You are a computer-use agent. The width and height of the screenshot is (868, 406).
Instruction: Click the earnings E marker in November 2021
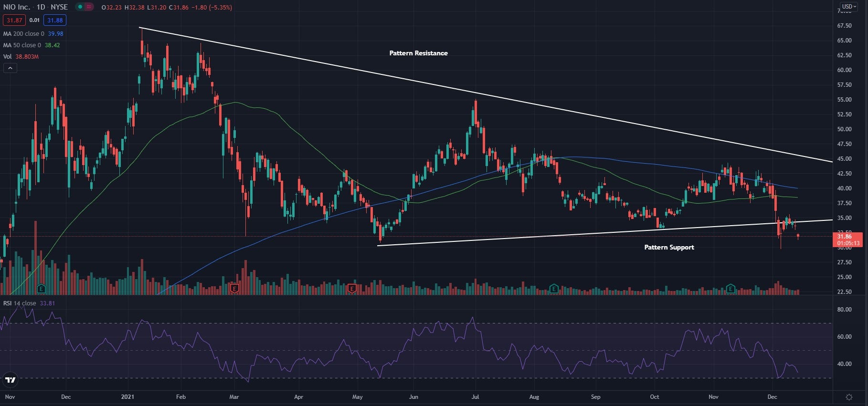pos(730,288)
